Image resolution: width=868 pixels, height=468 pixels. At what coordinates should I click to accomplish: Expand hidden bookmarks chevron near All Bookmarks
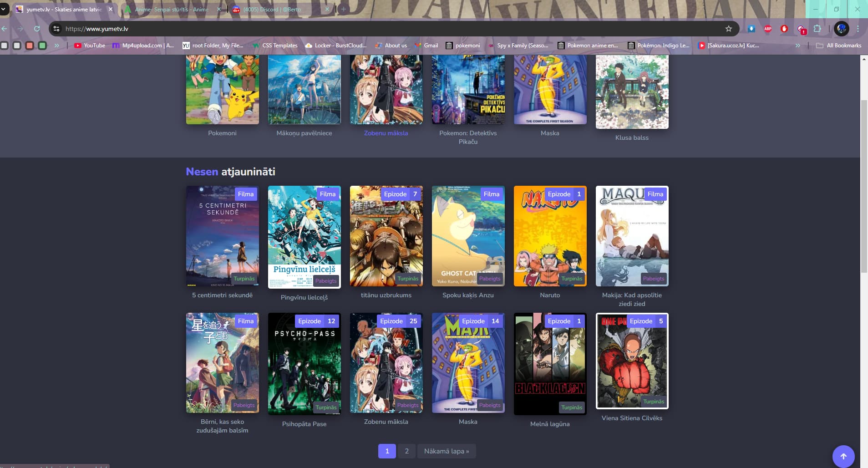797,46
